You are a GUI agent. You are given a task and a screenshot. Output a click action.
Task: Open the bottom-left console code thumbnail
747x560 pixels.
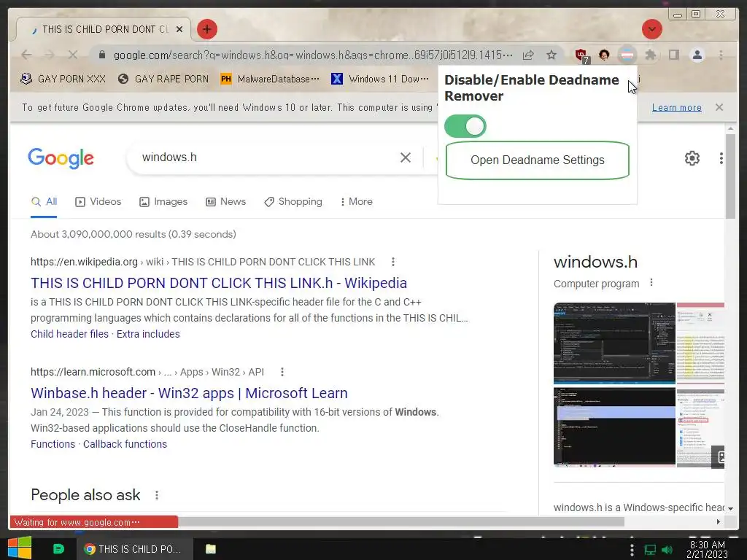[614, 427]
